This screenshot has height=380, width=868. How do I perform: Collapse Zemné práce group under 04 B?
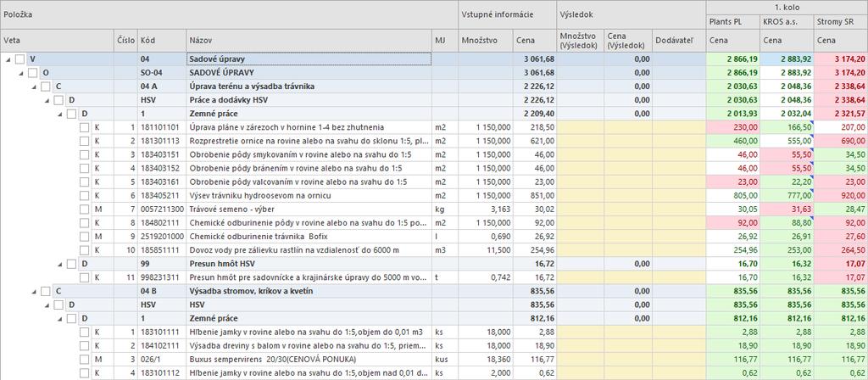pyautogui.click(x=60, y=318)
